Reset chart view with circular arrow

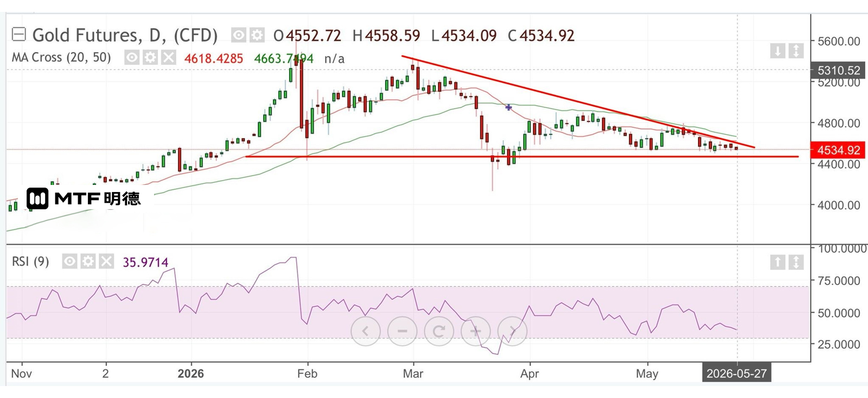point(439,331)
